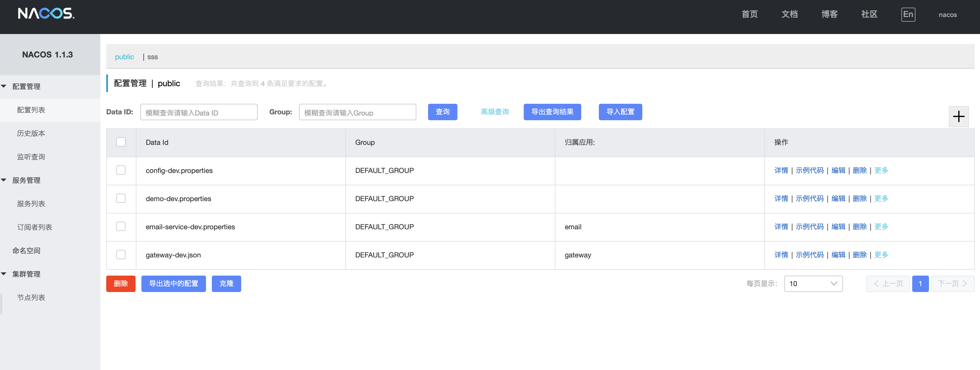Screen dimensions: 980x370
Task: Click the 克隆 clone button
Action: [226, 284]
